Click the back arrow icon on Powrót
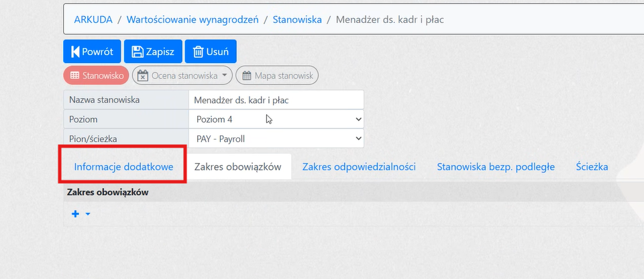This screenshot has width=644, height=279. pyautogui.click(x=75, y=52)
